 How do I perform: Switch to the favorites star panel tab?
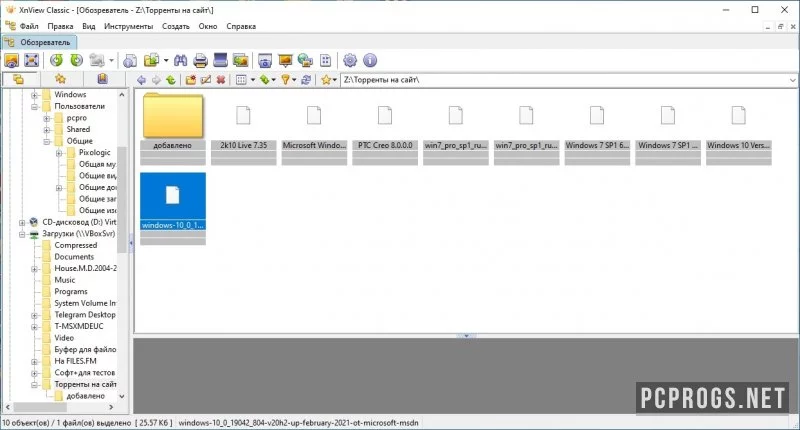(60, 80)
